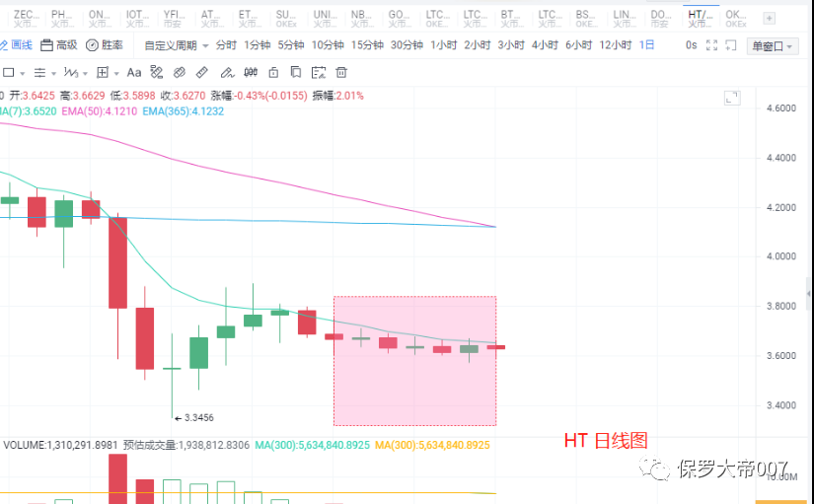Select the Elliott wave 1-3 drawing tool
Image resolution: width=814 pixels, height=504 pixels.
point(71,73)
